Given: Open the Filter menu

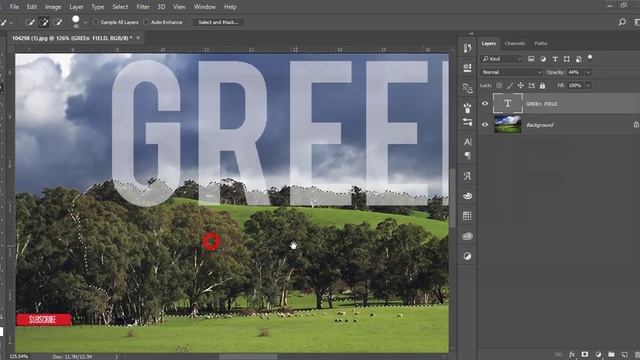Looking at the screenshot, I should (142, 7).
